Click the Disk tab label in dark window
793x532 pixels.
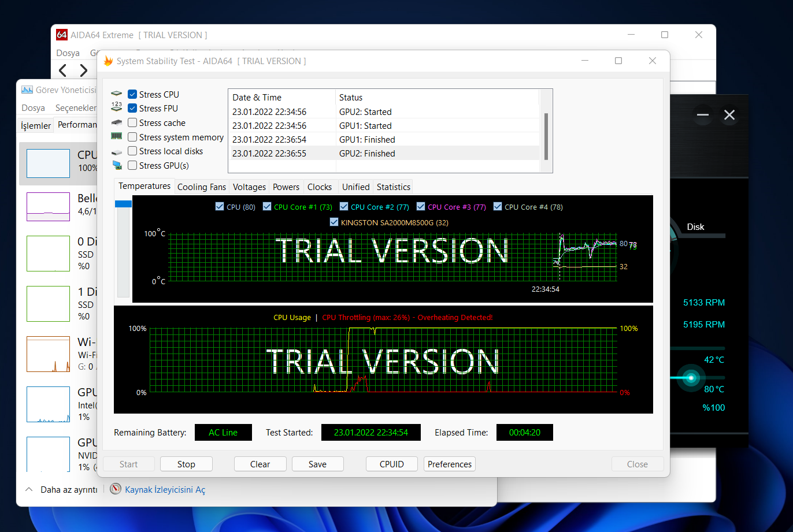point(695,227)
